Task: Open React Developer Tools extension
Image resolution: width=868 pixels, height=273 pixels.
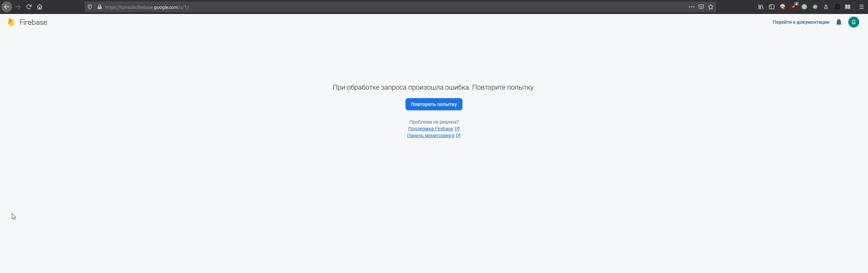Action: pyautogui.click(x=815, y=7)
